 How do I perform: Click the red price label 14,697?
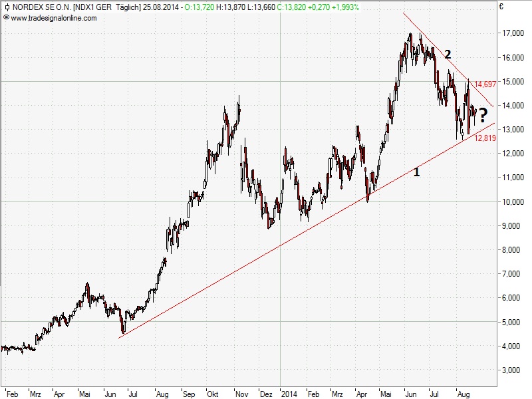pyautogui.click(x=485, y=84)
